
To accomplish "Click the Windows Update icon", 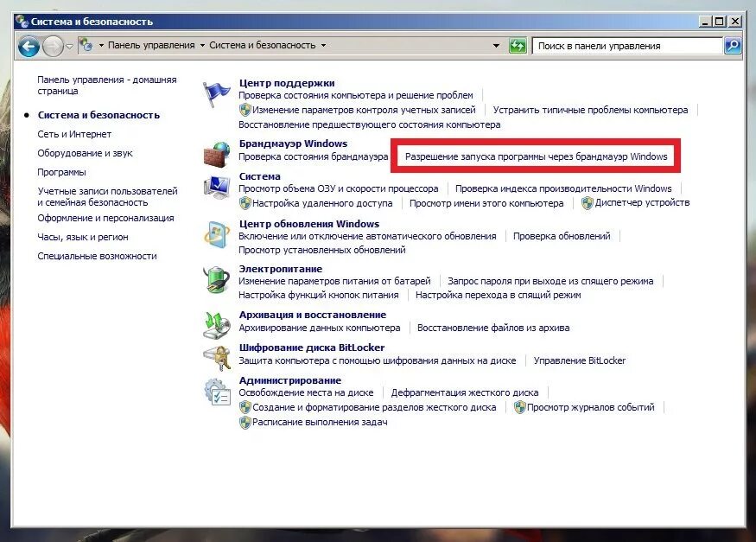I will coord(217,234).
